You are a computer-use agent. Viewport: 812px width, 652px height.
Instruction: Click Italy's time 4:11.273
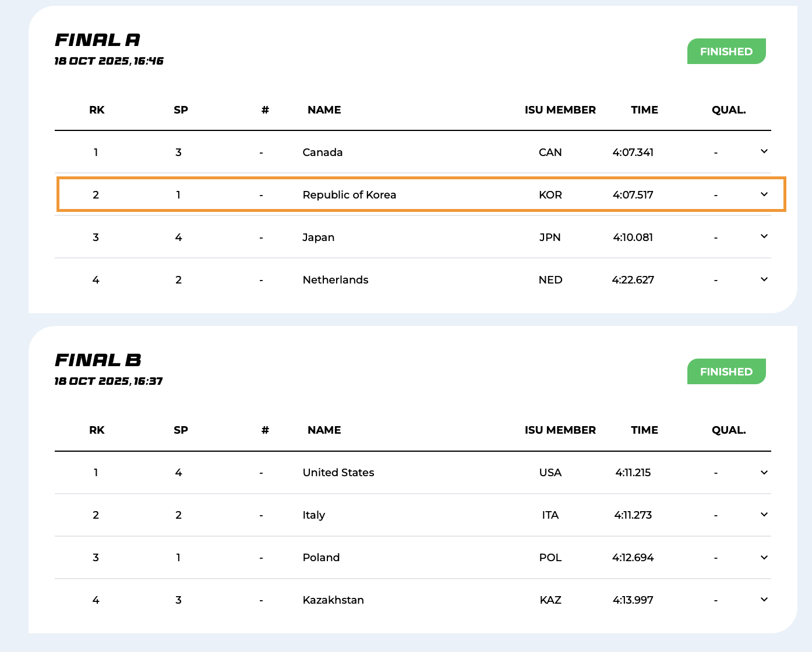pos(633,515)
